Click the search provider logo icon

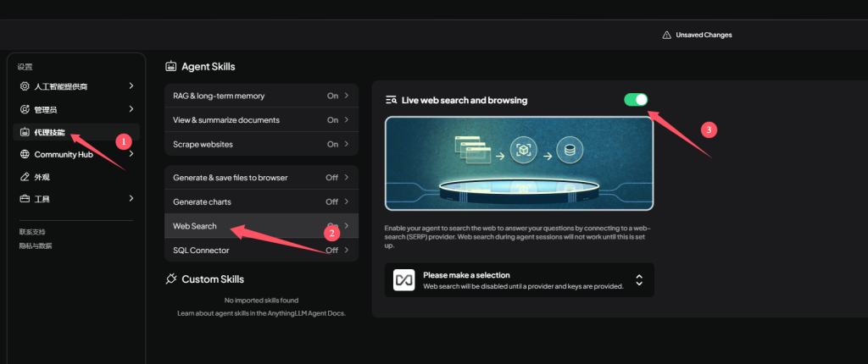[403, 279]
